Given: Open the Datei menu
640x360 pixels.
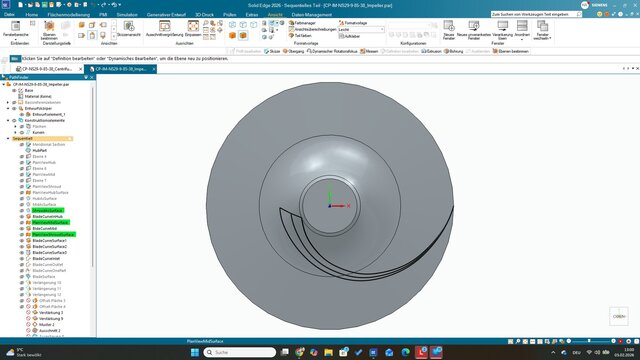Looking at the screenshot, I should click(9, 15).
